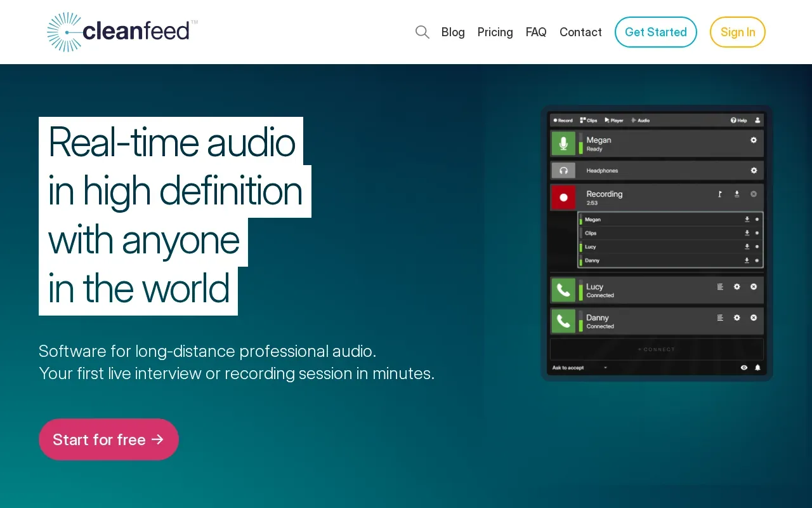Go to the Blog page
The width and height of the screenshot is (812, 508).
point(453,32)
